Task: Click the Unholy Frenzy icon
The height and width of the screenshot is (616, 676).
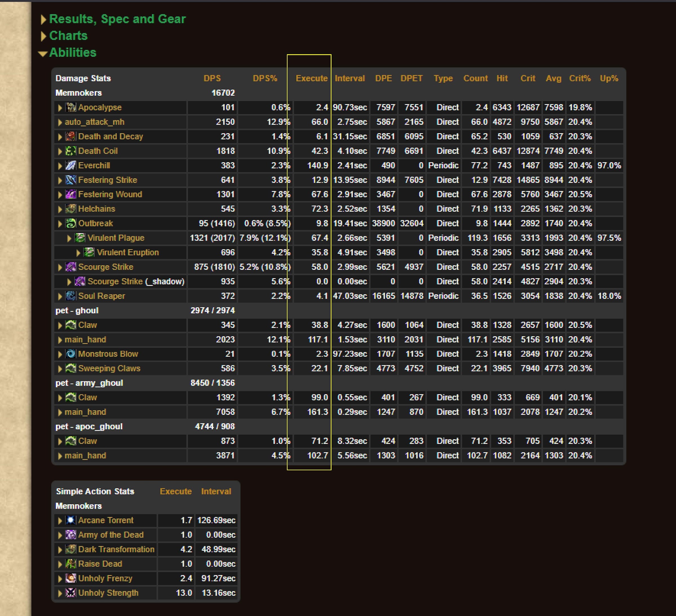Action: pyautogui.click(x=70, y=579)
